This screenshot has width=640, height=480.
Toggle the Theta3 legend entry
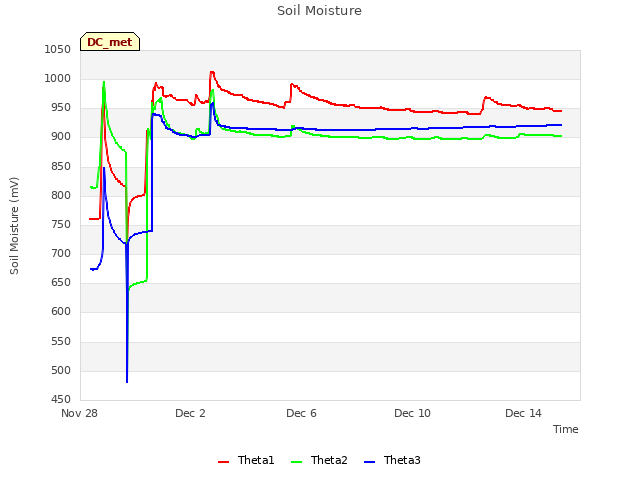coord(392,460)
